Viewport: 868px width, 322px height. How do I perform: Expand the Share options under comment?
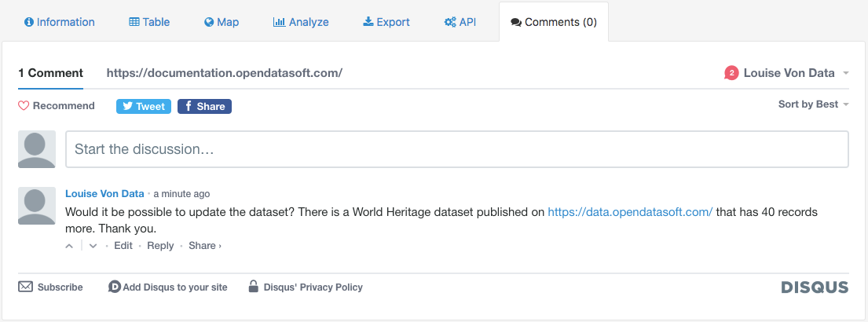(x=204, y=246)
